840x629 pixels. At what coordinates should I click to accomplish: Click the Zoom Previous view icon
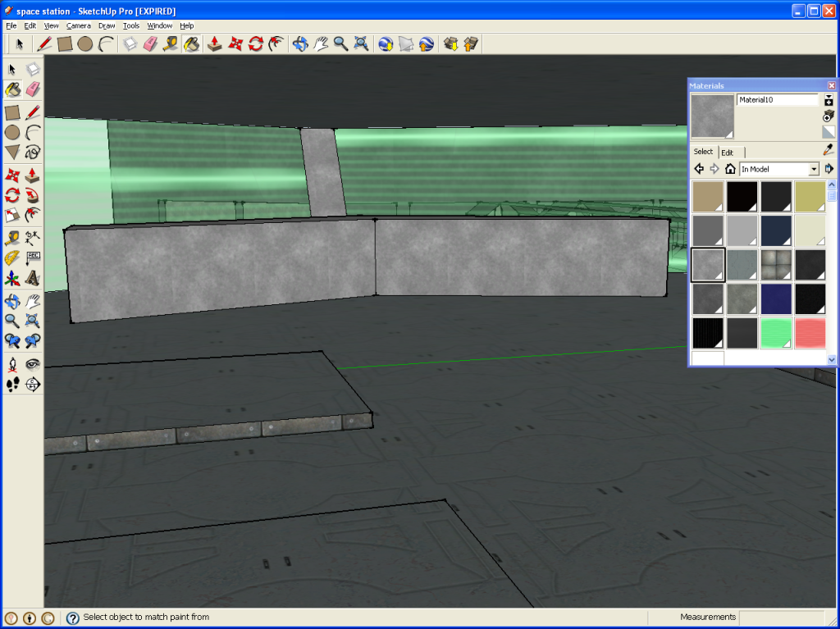pyautogui.click(x=13, y=341)
